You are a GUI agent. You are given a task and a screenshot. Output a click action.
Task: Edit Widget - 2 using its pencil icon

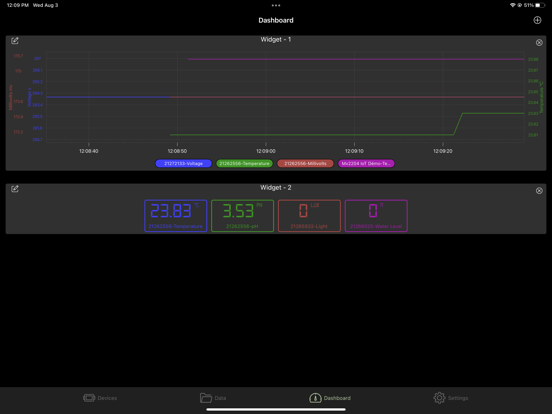pyautogui.click(x=15, y=189)
